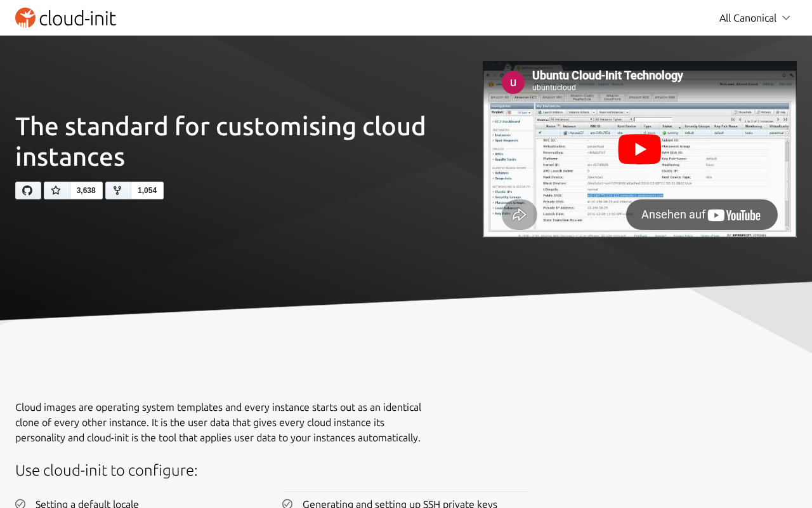Click the cloud-init logo
The height and width of the screenshot is (508, 812).
click(x=65, y=18)
